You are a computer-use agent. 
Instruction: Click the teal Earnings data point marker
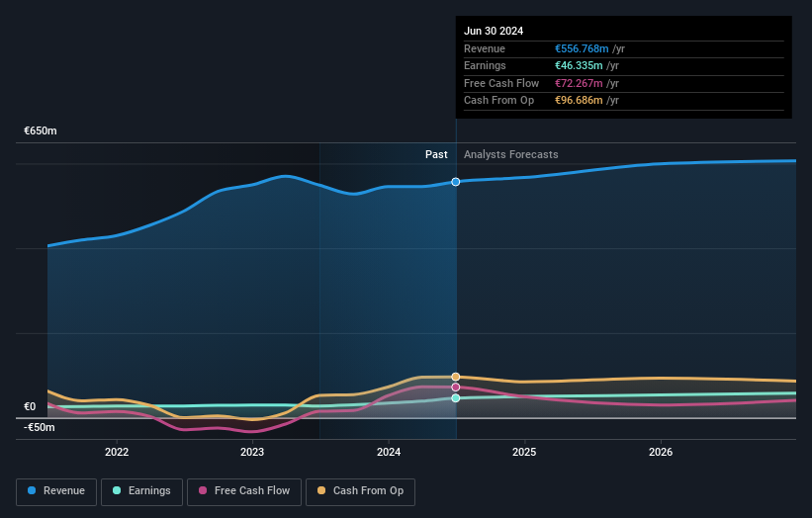456,398
